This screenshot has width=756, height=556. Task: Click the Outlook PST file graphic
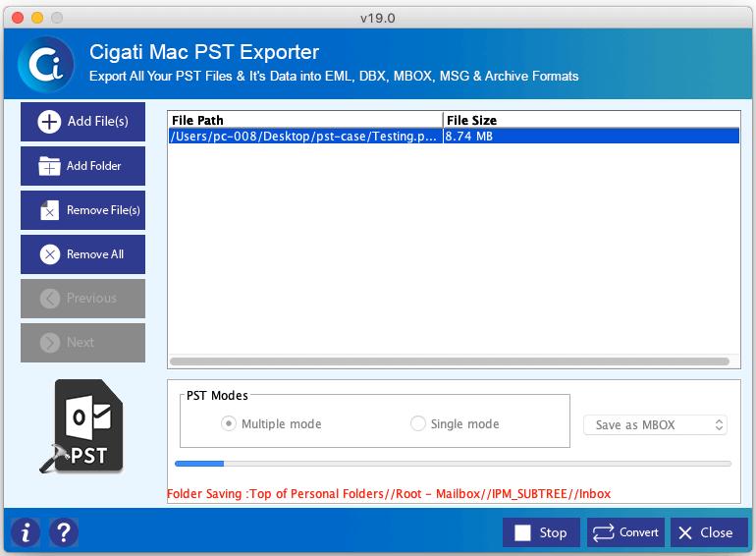(x=81, y=426)
